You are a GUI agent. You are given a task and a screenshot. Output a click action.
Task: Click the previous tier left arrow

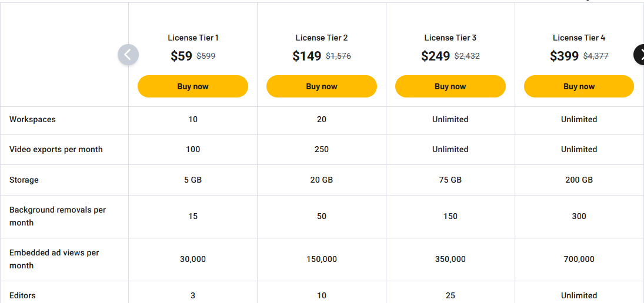(x=128, y=55)
